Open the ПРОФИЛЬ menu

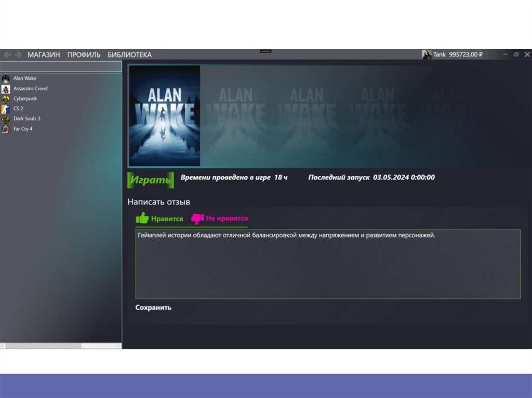[x=84, y=54]
